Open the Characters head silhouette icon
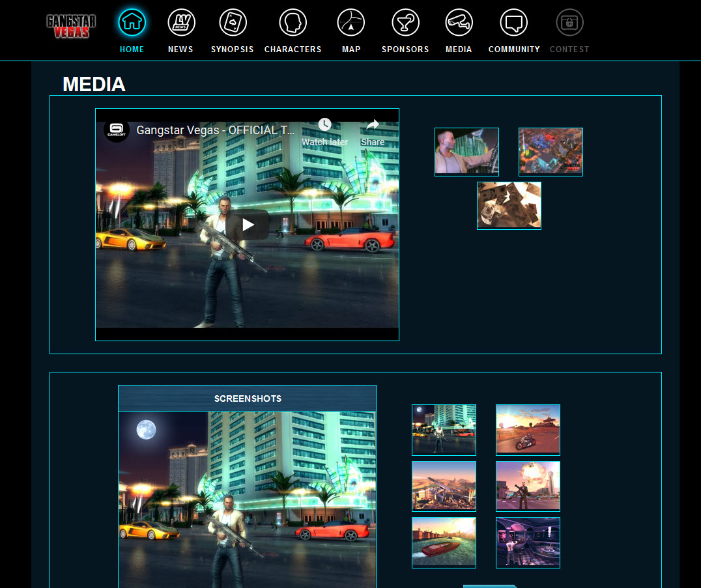The image size is (701, 588). coord(293,23)
